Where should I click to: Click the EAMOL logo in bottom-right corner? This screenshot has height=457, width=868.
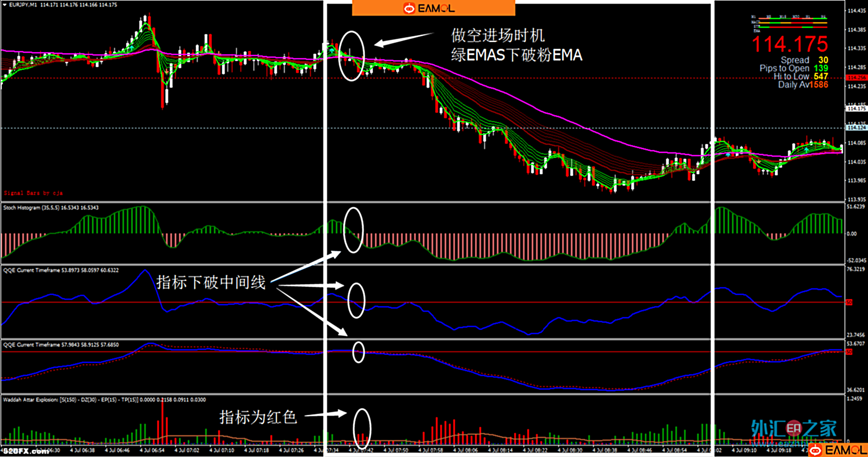pyautogui.click(x=836, y=450)
